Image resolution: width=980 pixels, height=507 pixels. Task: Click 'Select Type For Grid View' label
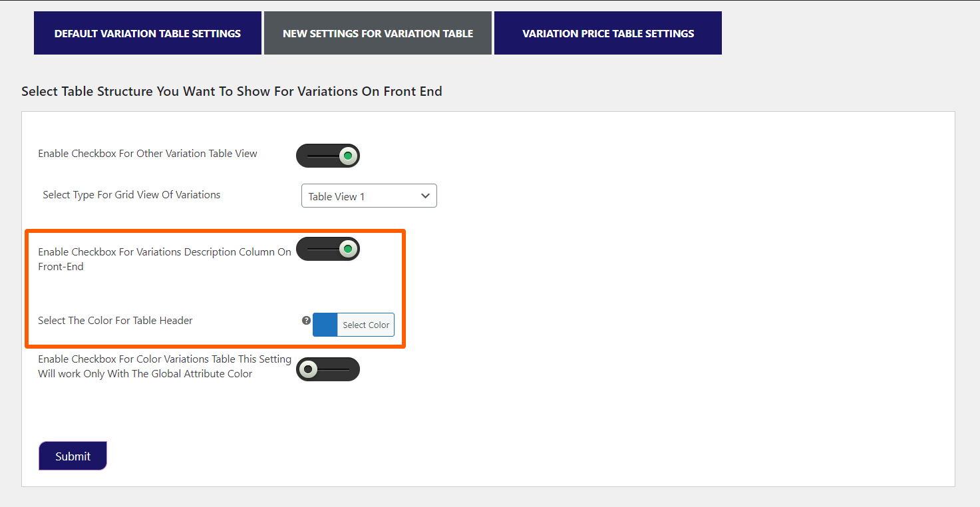coord(132,195)
